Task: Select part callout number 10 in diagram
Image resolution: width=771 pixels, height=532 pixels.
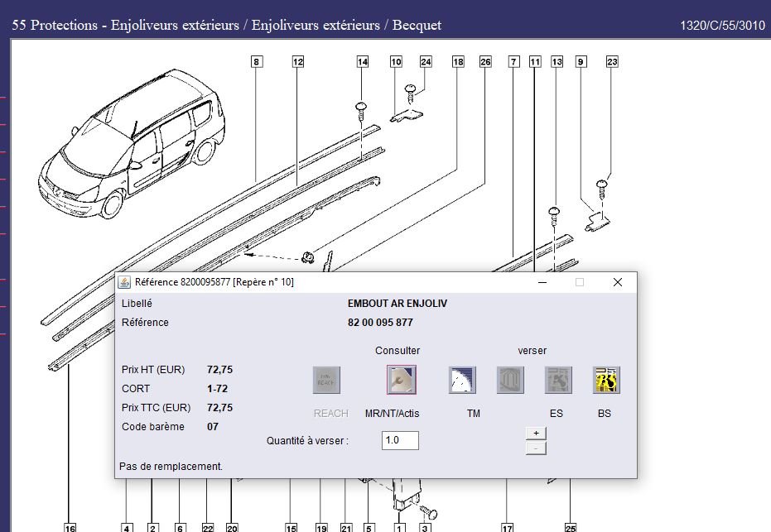Action: coord(396,62)
